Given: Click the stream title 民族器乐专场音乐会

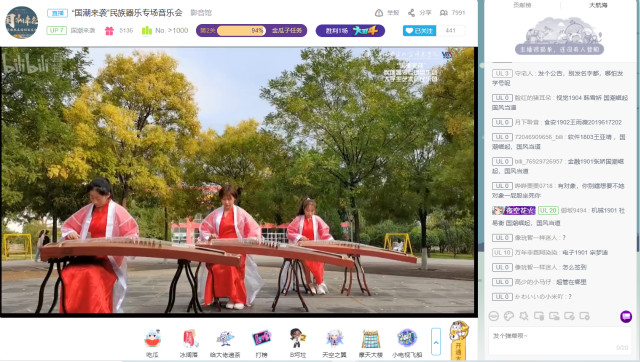Looking at the screenshot, I should [127, 13].
